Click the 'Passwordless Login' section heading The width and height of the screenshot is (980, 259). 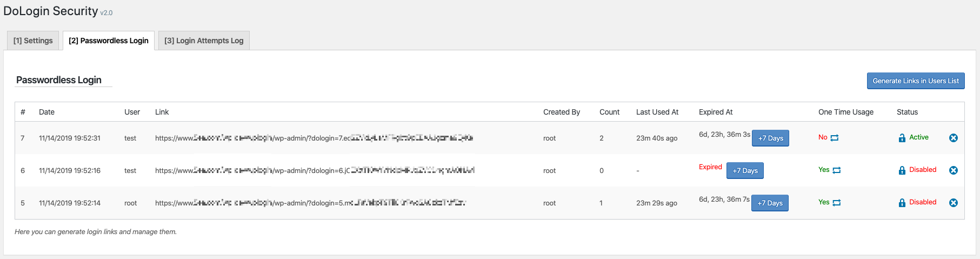click(x=59, y=80)
